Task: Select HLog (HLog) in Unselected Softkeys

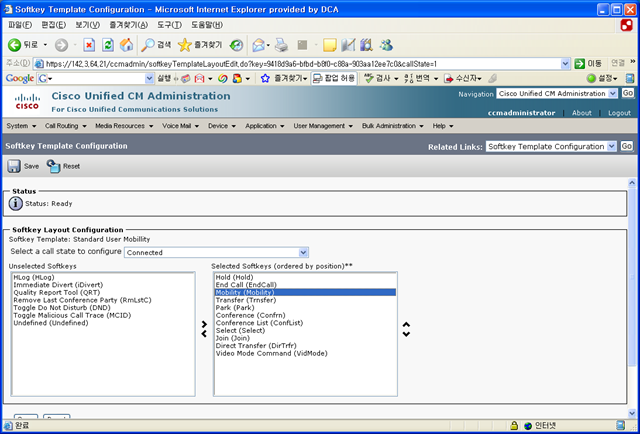Action: [34, 277]
